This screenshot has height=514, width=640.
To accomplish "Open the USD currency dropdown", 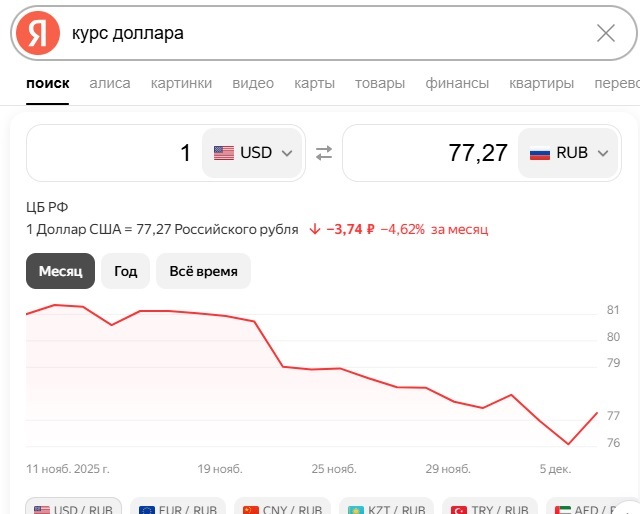I will point(253,153).
